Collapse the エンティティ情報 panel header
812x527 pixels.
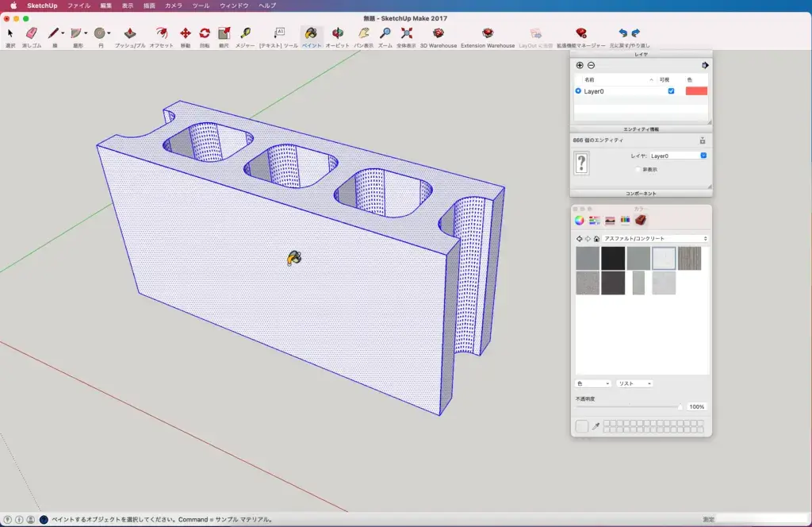(641, 129)
